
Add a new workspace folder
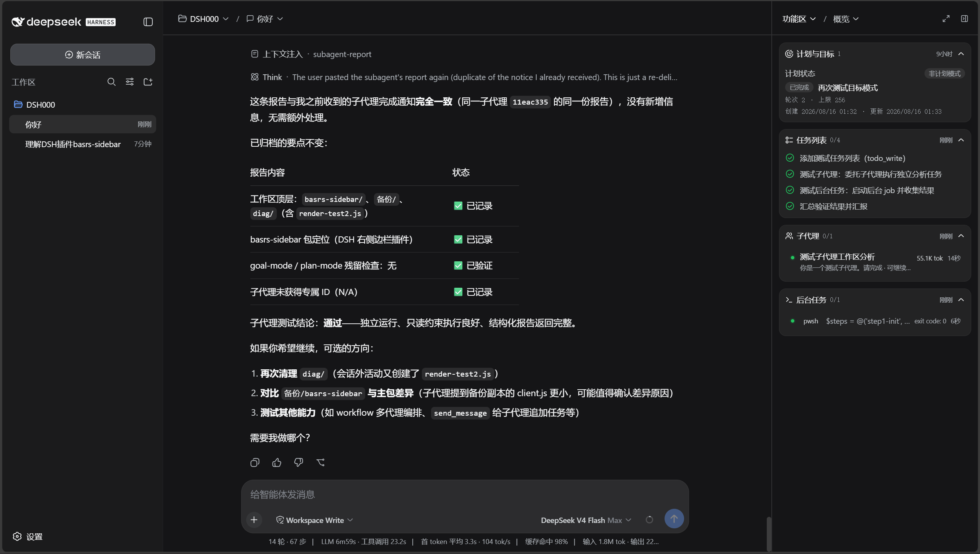click(x=148, y=82)
